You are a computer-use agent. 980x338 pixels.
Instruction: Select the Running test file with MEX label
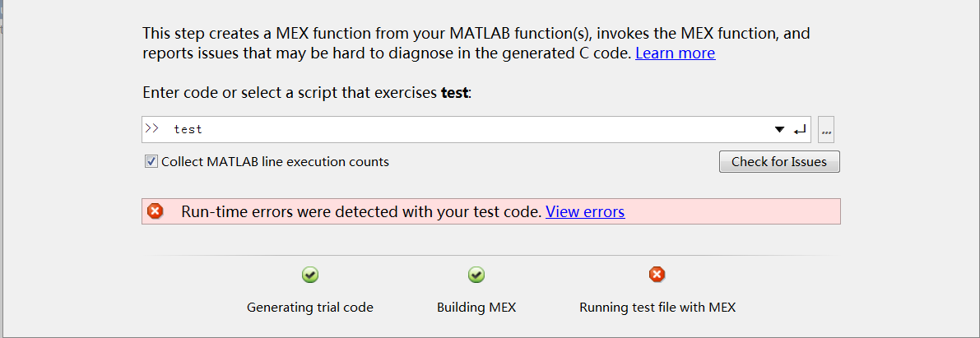click(x=657, y=308)
